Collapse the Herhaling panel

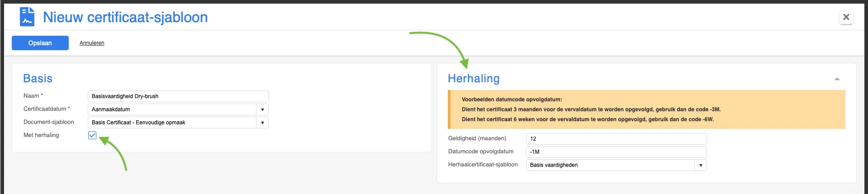[837, 79]
